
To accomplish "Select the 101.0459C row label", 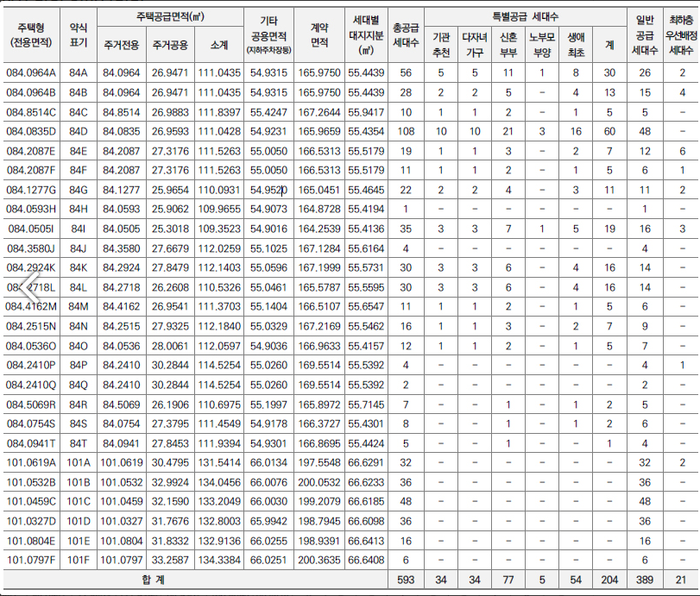I will point(31,501).
